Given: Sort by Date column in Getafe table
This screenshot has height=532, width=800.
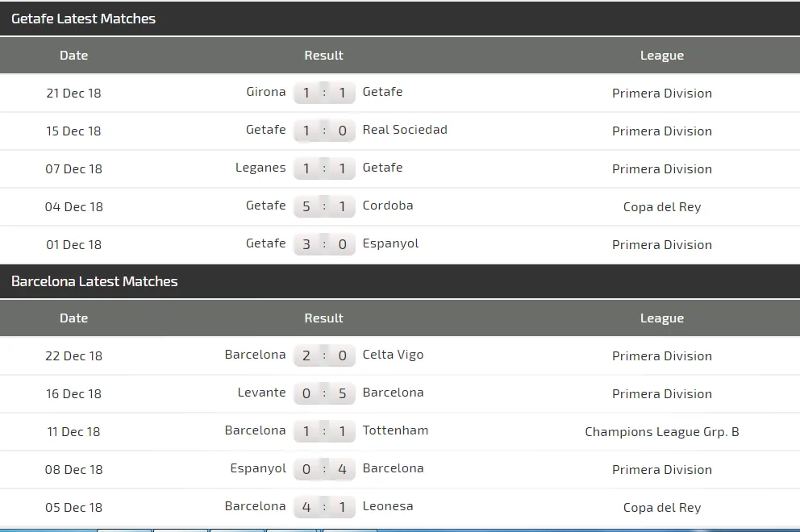Looking at the screenshot, I should [73, 56].
